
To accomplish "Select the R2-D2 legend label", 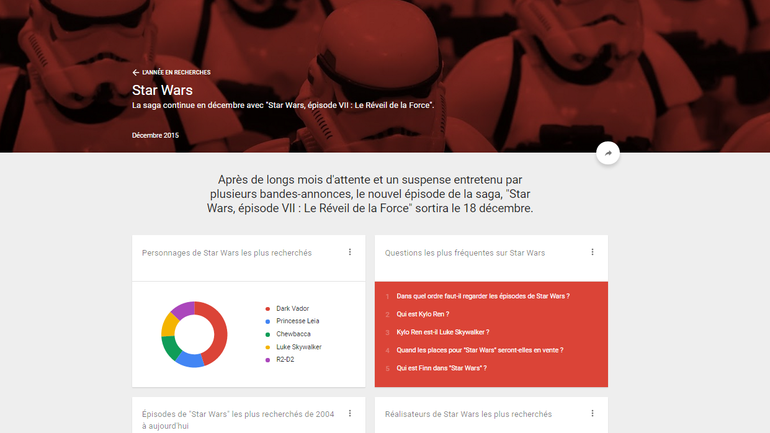I will coord(285,359).
